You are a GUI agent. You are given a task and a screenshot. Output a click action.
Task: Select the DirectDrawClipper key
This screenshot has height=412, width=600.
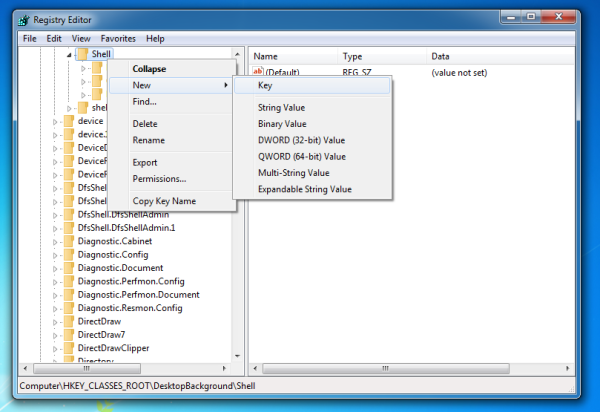click(x=113, y=348)
